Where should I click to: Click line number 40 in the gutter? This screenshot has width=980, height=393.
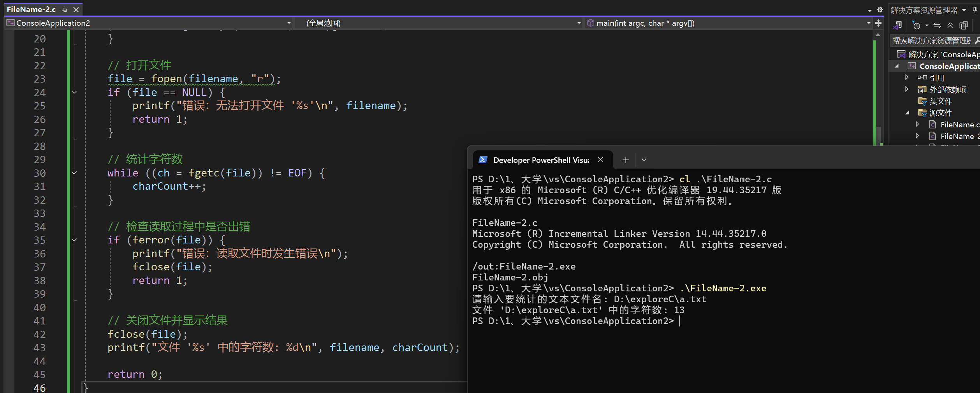point(40,307)
